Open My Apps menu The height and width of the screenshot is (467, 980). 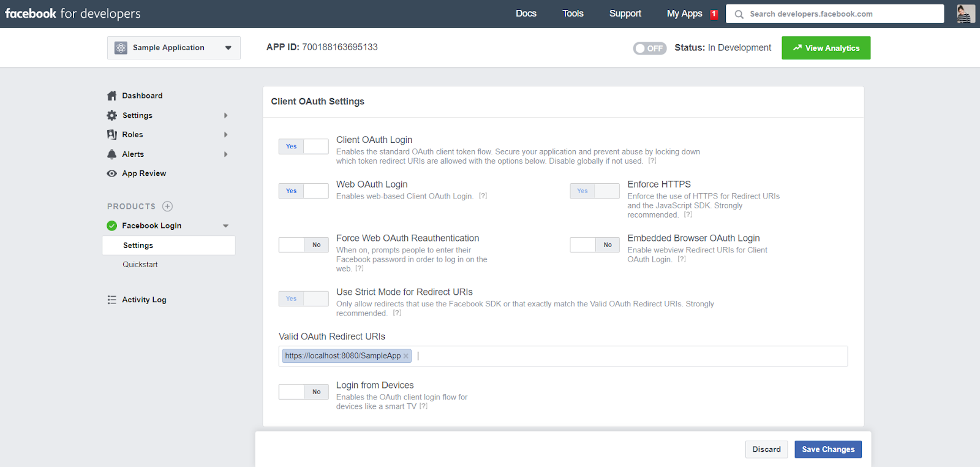tap(684, 13)
